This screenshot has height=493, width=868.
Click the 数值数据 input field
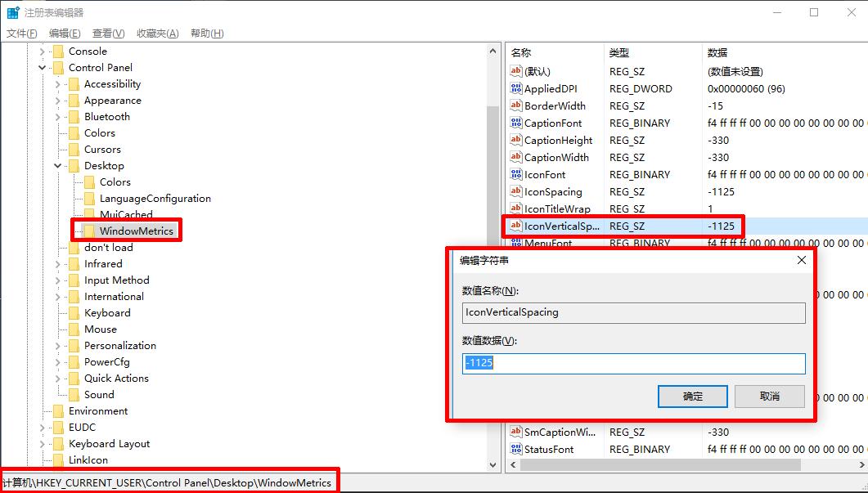[632, 364]
